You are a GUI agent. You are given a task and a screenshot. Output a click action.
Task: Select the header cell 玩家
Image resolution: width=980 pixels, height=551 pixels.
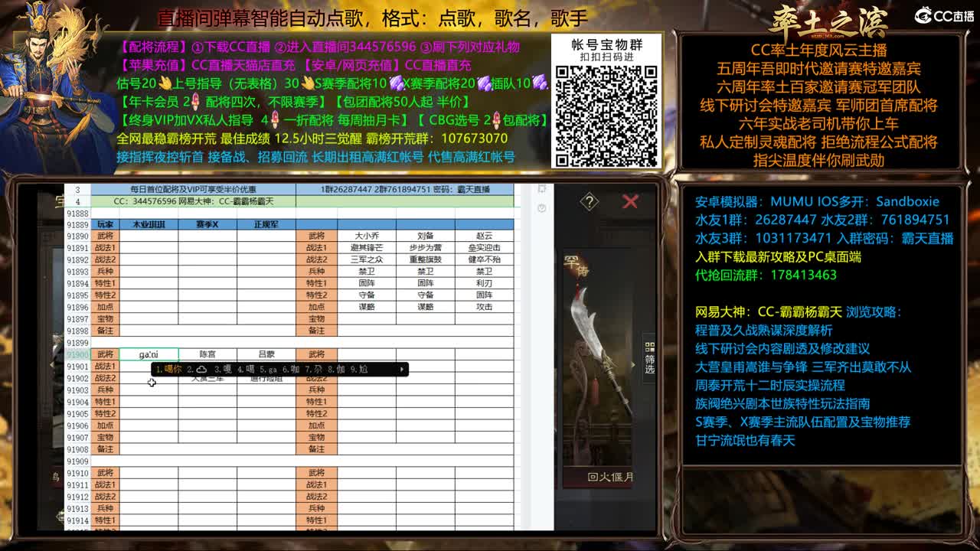tap(105, 224)
